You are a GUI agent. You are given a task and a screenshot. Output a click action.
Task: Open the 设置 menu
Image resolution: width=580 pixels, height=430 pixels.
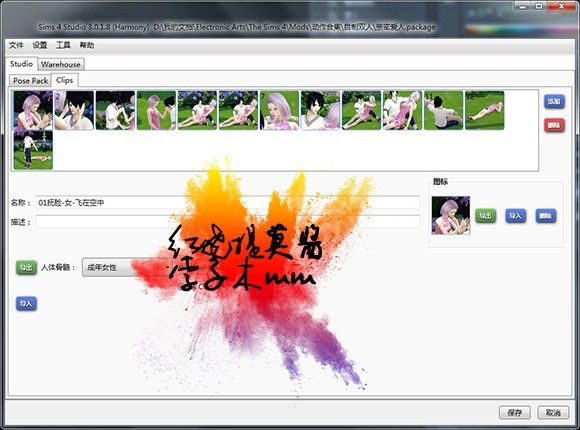pos(40,45)
